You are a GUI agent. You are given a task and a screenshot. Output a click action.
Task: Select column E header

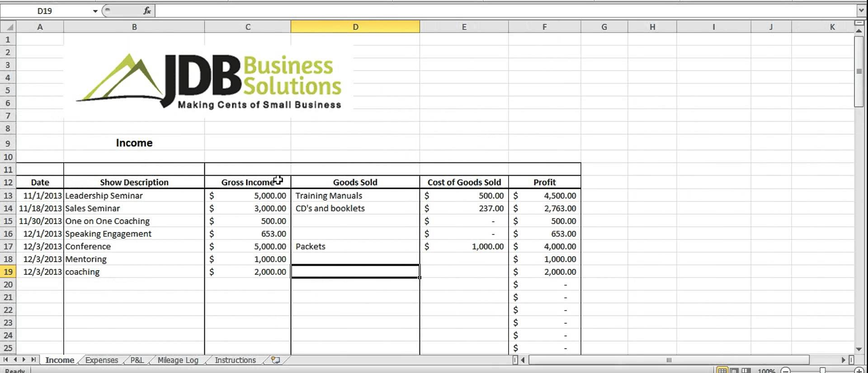pyautogui.click(x=464, y=27)
